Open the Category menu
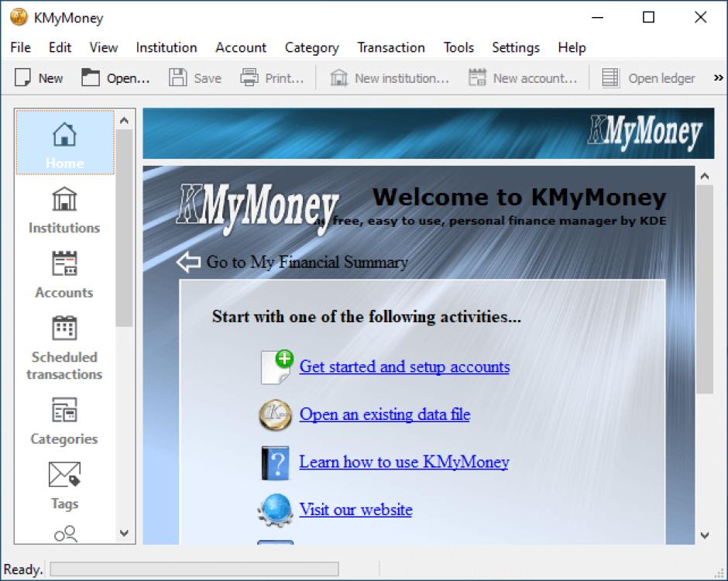Image resolution: width=728 pixels, height=581 pixels. [311, 47]
